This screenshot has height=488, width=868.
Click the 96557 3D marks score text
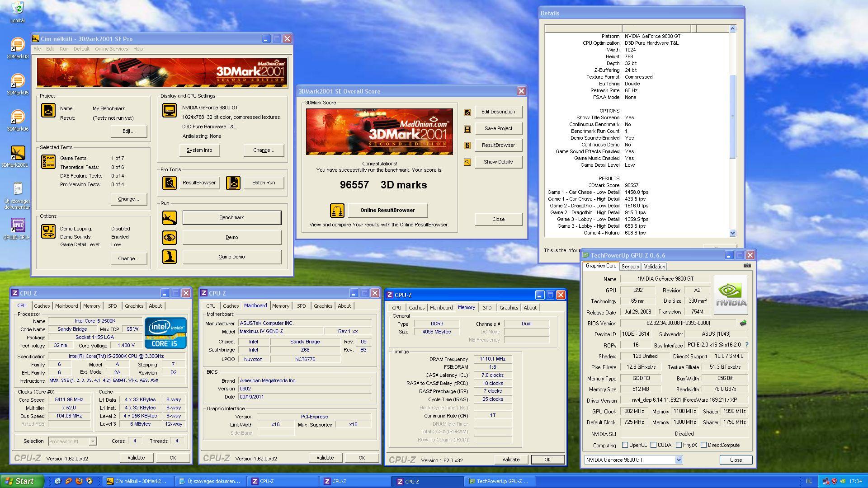tap(383, 185)
